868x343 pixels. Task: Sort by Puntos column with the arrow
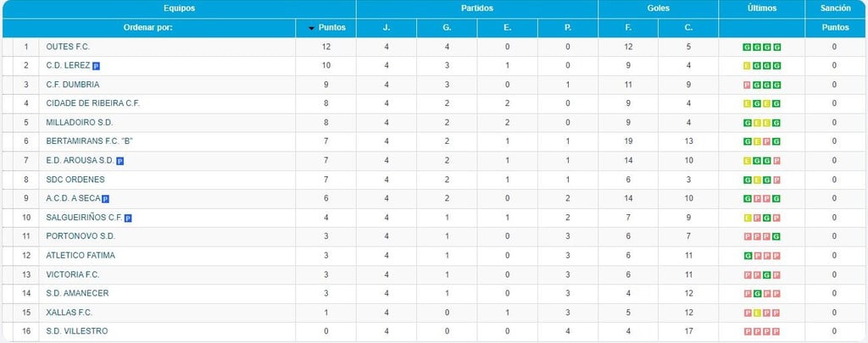[x=326, y=28]
